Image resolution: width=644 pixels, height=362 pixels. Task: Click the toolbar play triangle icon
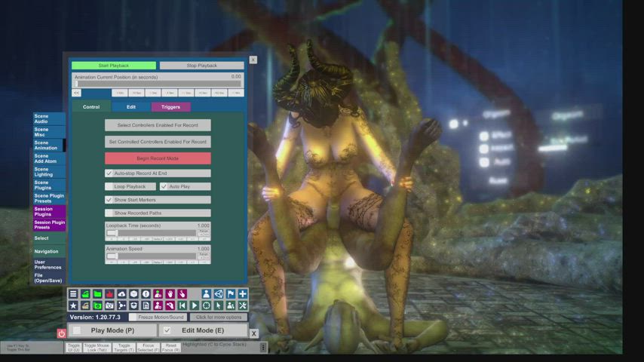pos(195,305)
